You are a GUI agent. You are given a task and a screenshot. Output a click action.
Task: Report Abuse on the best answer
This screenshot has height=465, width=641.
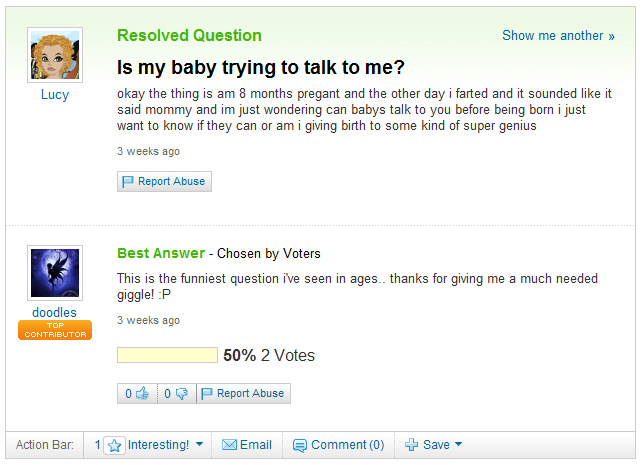click(244, 393)
